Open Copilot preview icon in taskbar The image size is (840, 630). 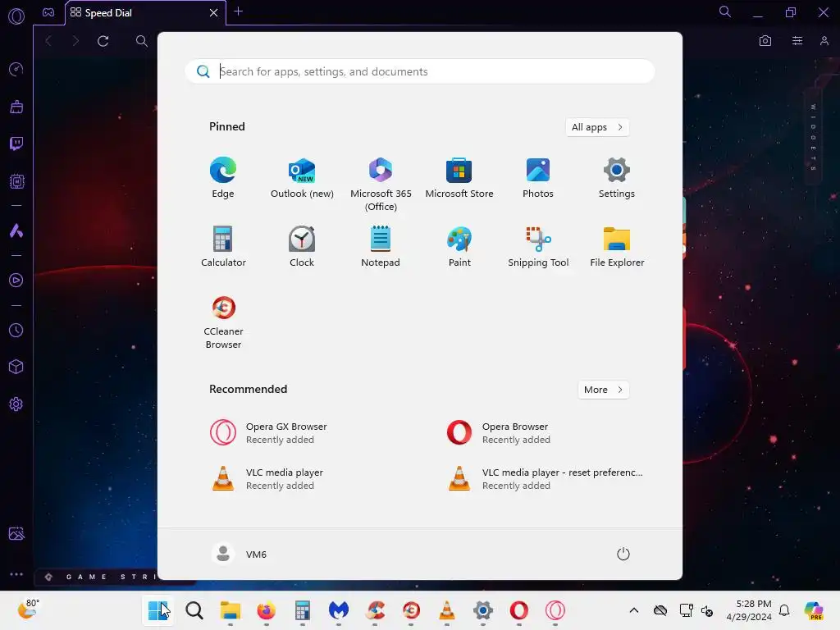click(x=814, y=610)
